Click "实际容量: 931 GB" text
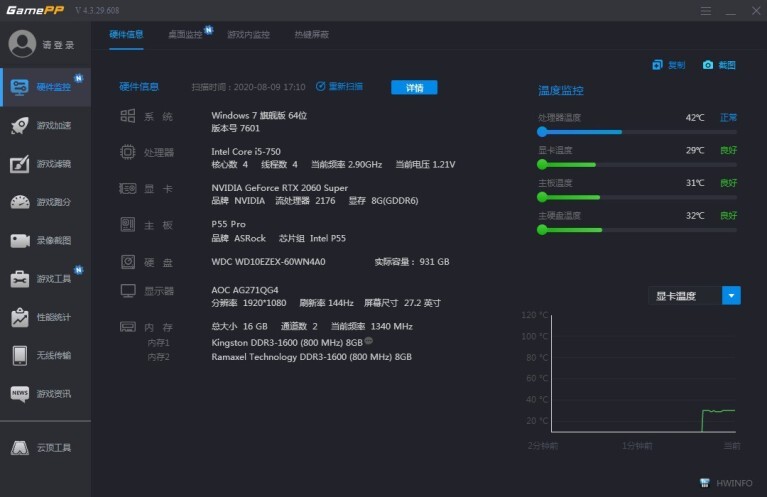This screenshot has width=767, height=497. click(412, 262)
